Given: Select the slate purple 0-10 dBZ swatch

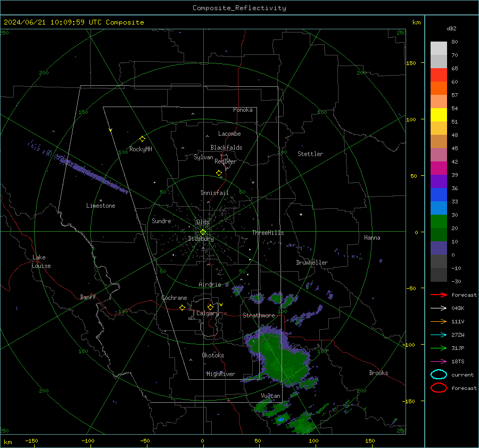Looking at the screenshot, I should click(x=439, y=248).
